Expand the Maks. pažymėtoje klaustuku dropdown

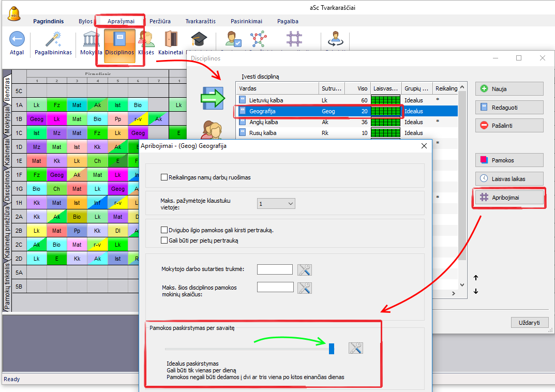coord(276,204)
